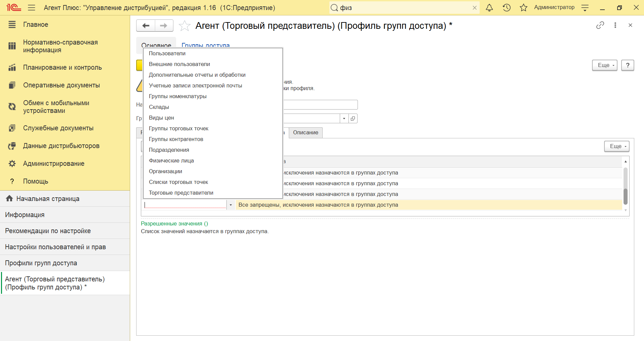Image resolution: width=644 pixels, height=341 pixels.
Task: Choose Дополнительные отчеты и обработки
Action: point(213,75)
